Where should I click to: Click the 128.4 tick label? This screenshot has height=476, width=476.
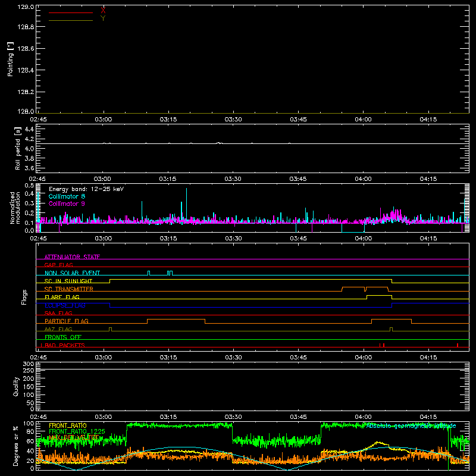(x=26, y=70)
